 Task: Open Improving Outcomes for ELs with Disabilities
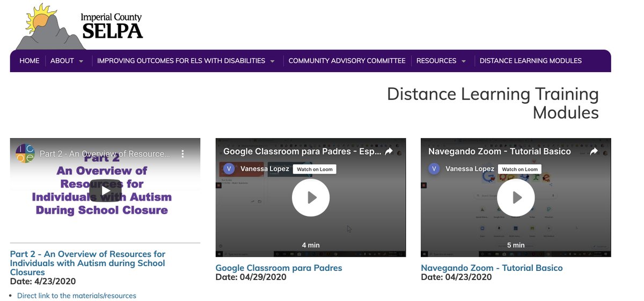181,61
